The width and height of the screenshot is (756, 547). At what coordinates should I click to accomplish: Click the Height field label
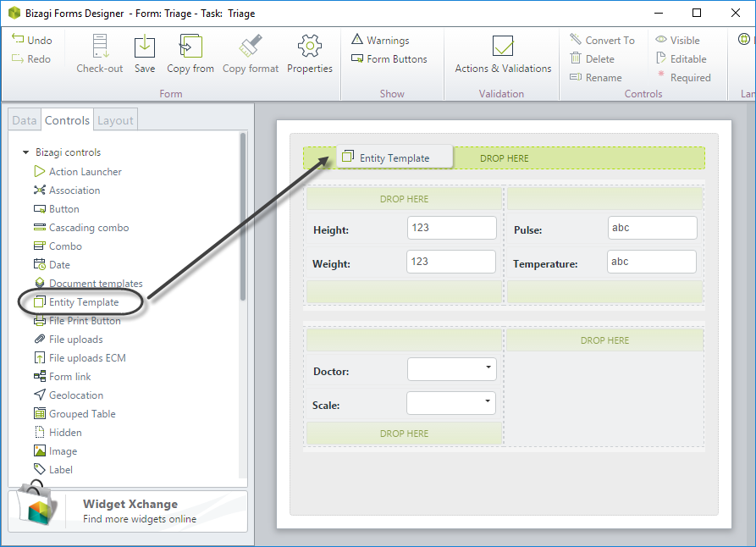[x=331, y=230]
